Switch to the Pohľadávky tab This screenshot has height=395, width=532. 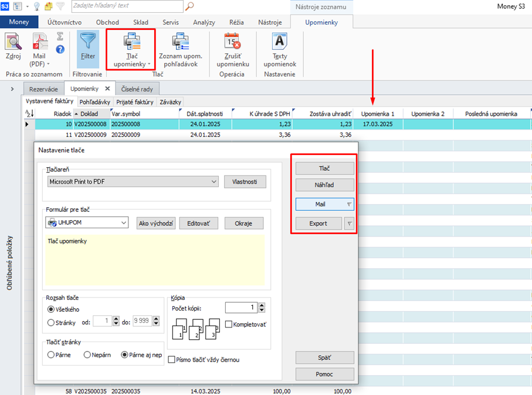[x=94, y=102]
